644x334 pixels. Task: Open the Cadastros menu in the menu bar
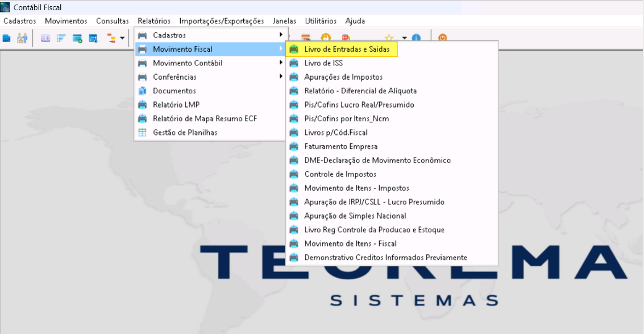20,21
